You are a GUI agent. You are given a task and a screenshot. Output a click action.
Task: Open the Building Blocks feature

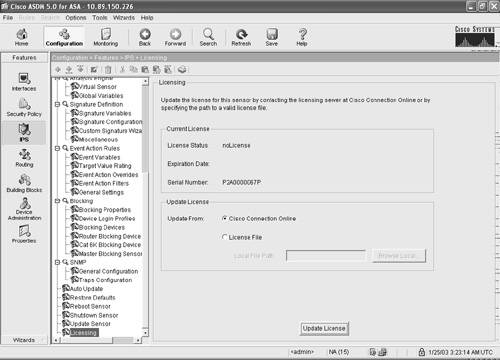click(24, 183)
